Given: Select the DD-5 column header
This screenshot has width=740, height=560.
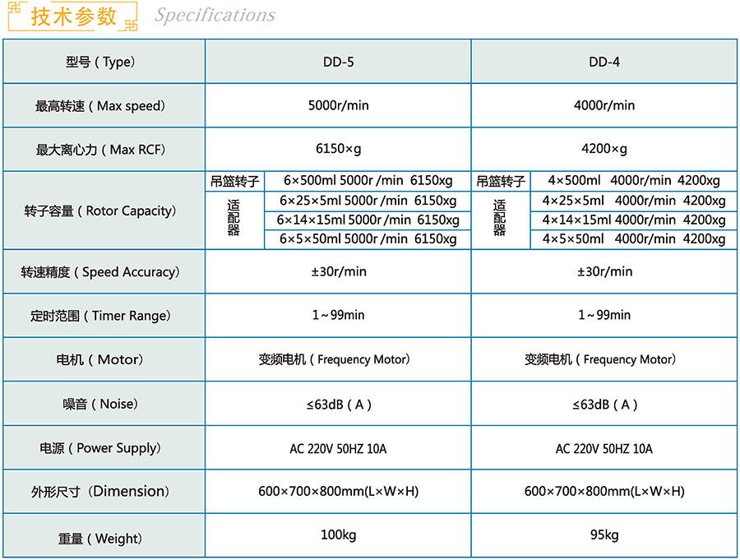Looking at the screenshot, I should [338, 62].
